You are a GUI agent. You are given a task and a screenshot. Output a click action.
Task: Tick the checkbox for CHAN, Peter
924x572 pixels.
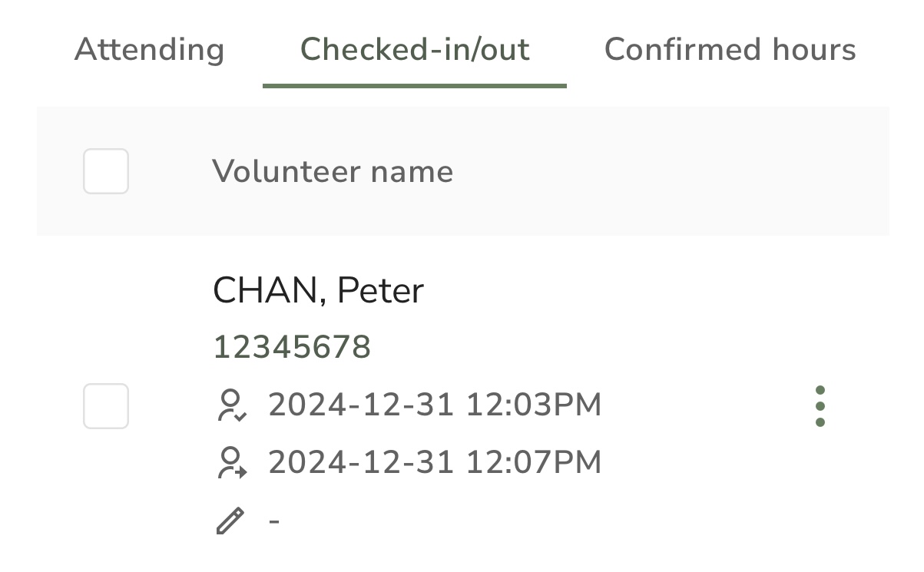coord(106,406)
